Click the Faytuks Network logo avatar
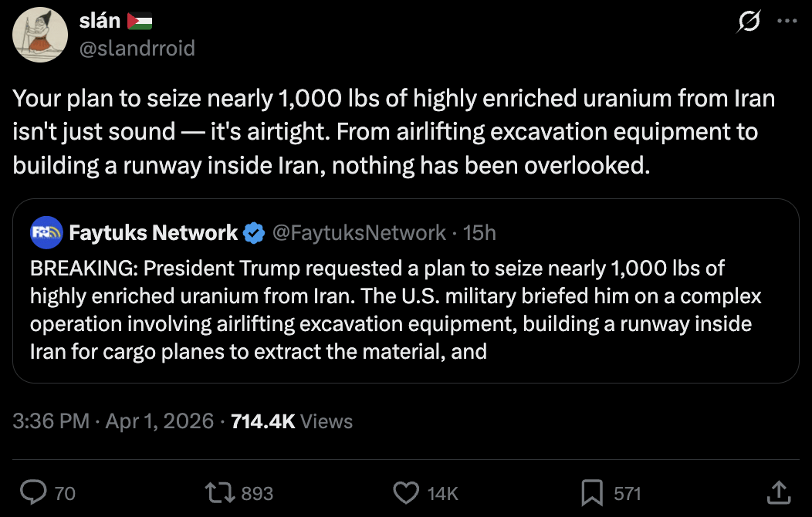The image size is (812, 517). pyautogui.click(x=46, y=232)
